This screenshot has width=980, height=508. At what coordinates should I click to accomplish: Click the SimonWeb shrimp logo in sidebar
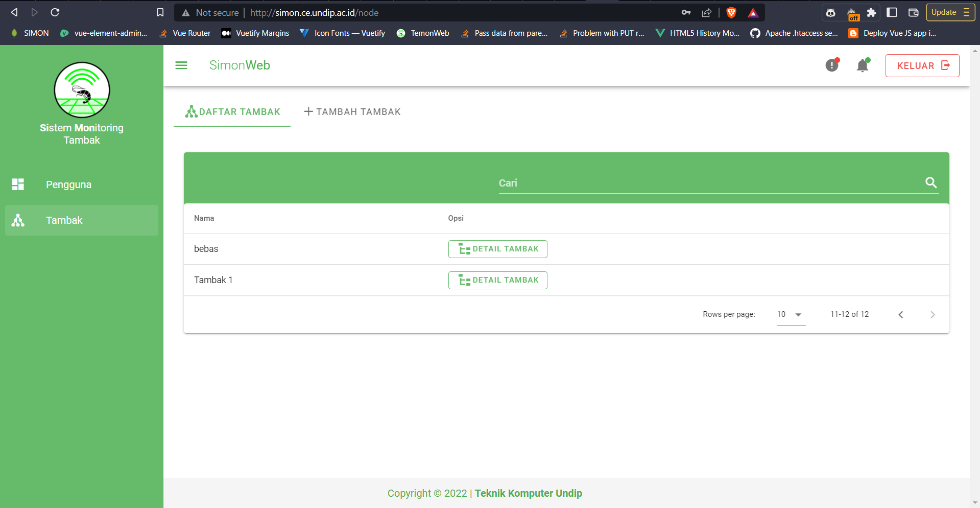click(82, 90)
